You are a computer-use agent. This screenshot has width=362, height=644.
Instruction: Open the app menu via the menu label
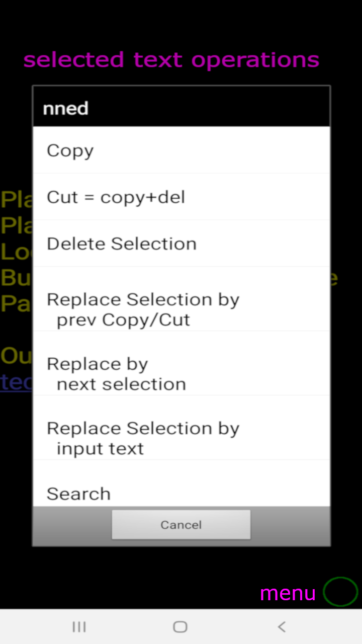click(x=288, y=593)
